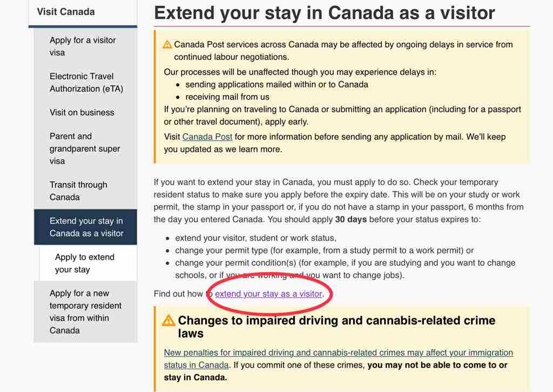Click the bold 30 days text
The height and width of the screenshot is (392, 553).
point(351,219)
